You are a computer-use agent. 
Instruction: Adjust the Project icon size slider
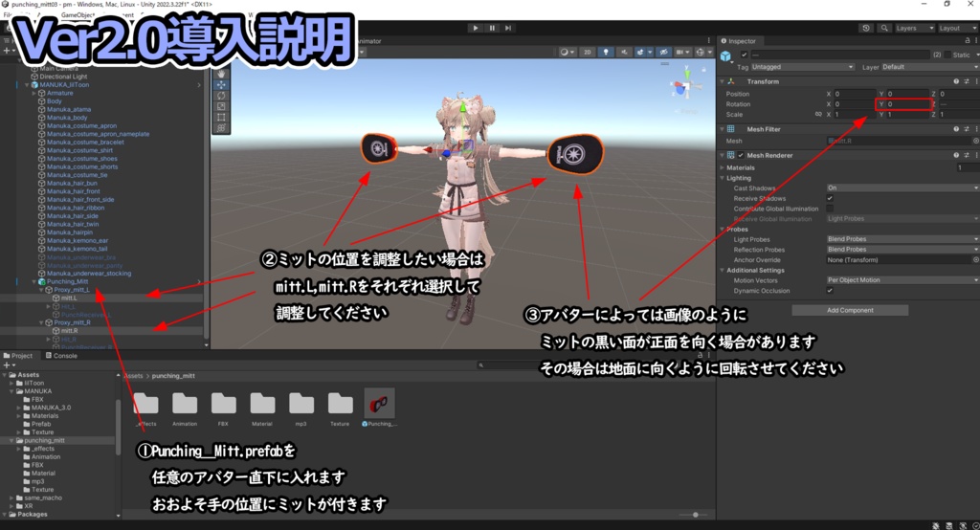695,515
